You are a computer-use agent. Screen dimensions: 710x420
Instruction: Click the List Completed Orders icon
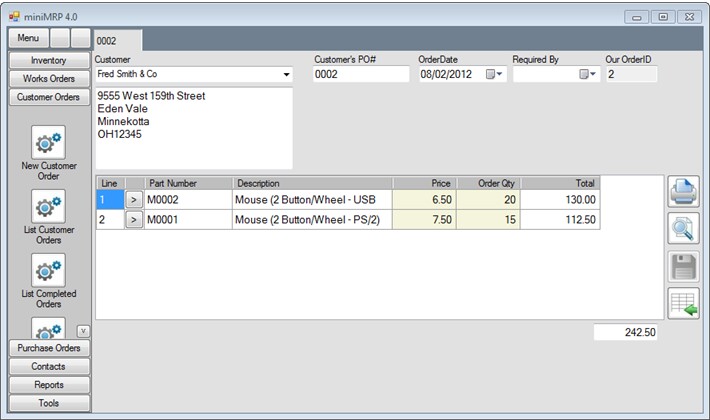point(48,270)
